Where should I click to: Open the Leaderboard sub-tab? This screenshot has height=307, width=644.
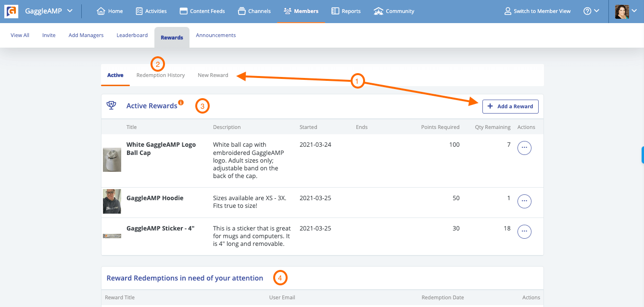[x=132, y=35]
